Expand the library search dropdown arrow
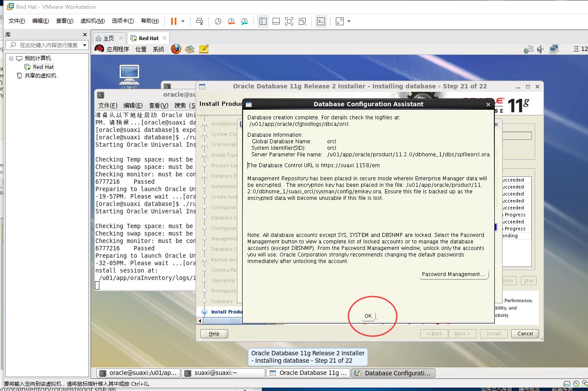 (x=84, y=45)
